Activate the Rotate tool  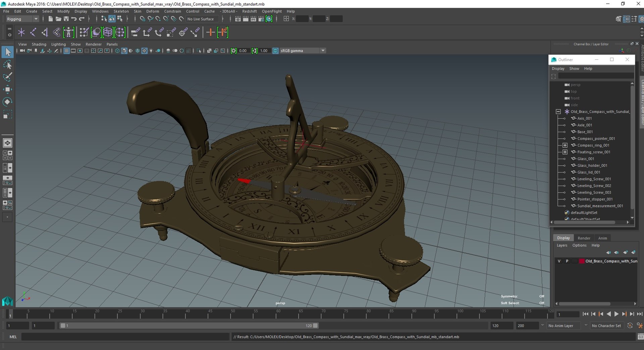[7, 102]
